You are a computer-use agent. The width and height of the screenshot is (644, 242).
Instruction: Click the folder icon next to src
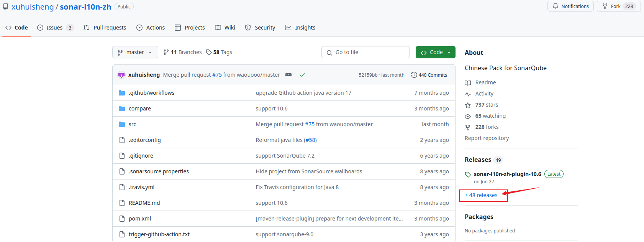pos(122,124)
